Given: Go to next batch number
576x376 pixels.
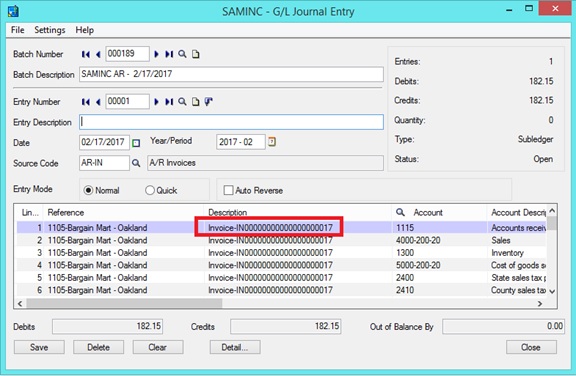Looking at the screenshot, I should pos(156,54).
